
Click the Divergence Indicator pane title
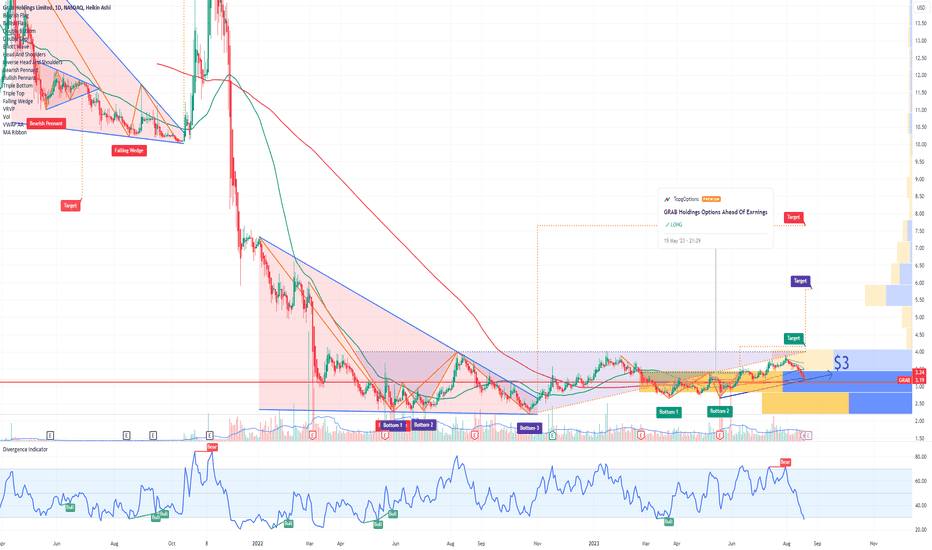click(26, 450)
